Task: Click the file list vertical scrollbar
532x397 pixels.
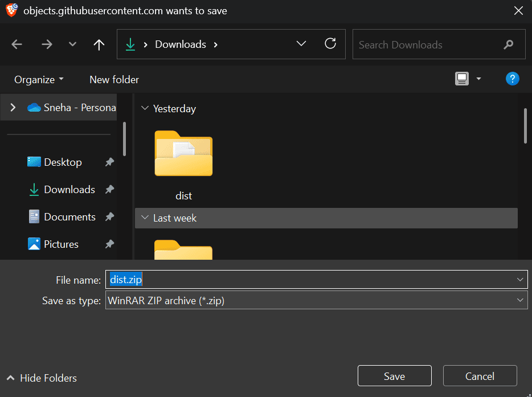Action: click(525, 126)
